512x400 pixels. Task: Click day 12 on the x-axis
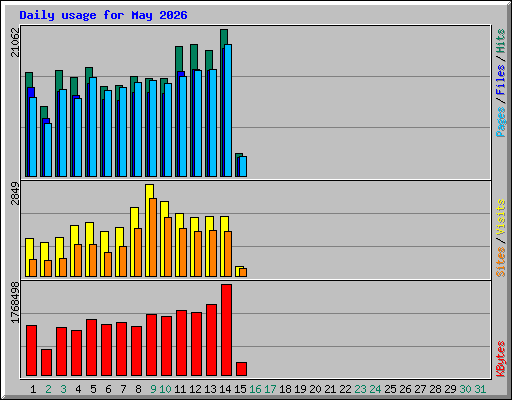(195, 389)
